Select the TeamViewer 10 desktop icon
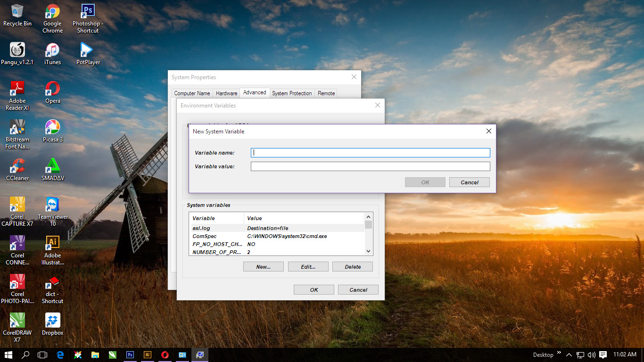644x362 pixels. (52, 212)
